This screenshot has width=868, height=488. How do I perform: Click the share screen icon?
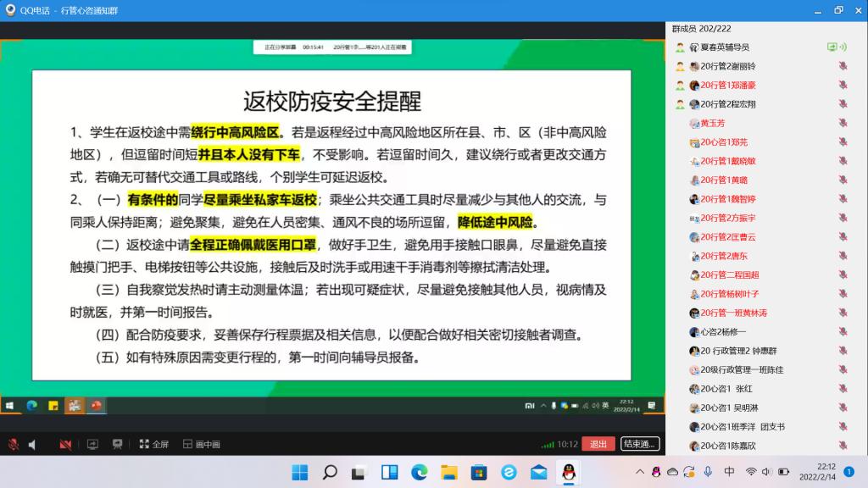tap(92, 444)
